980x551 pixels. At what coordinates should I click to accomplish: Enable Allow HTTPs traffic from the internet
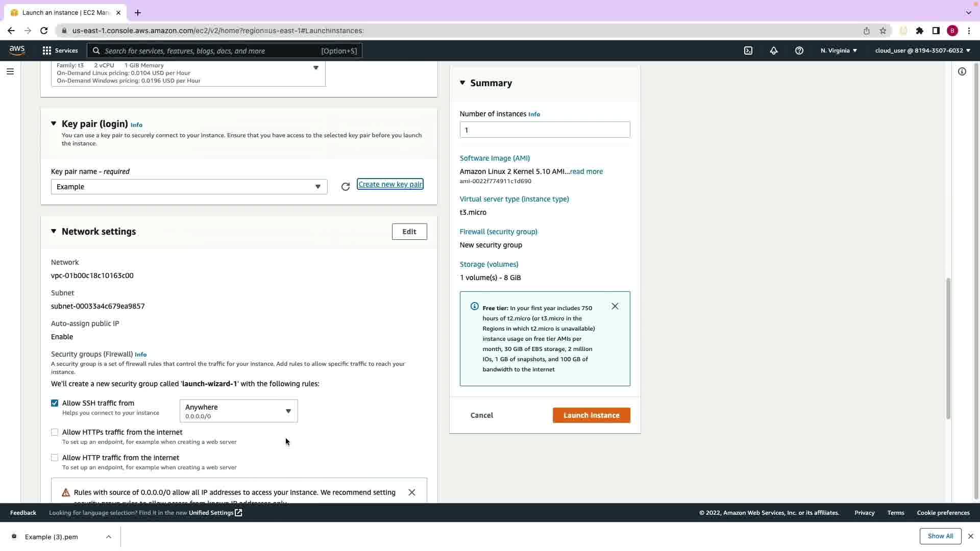[55, 432]
